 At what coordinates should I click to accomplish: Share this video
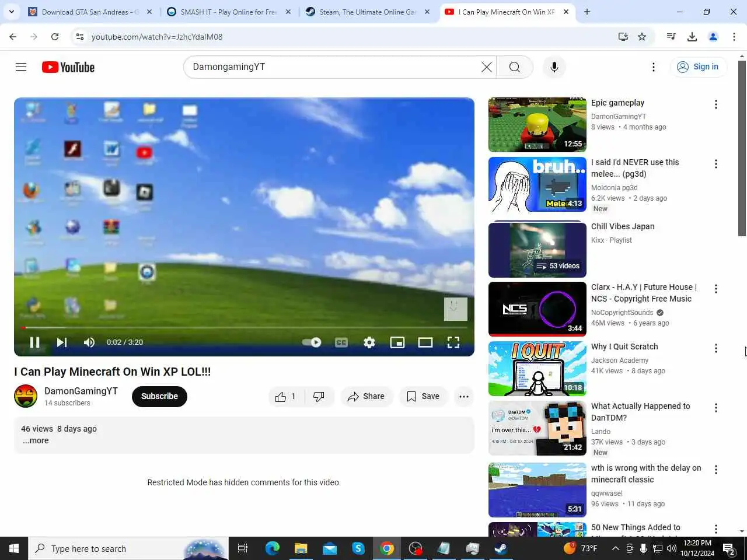(366, 397)
